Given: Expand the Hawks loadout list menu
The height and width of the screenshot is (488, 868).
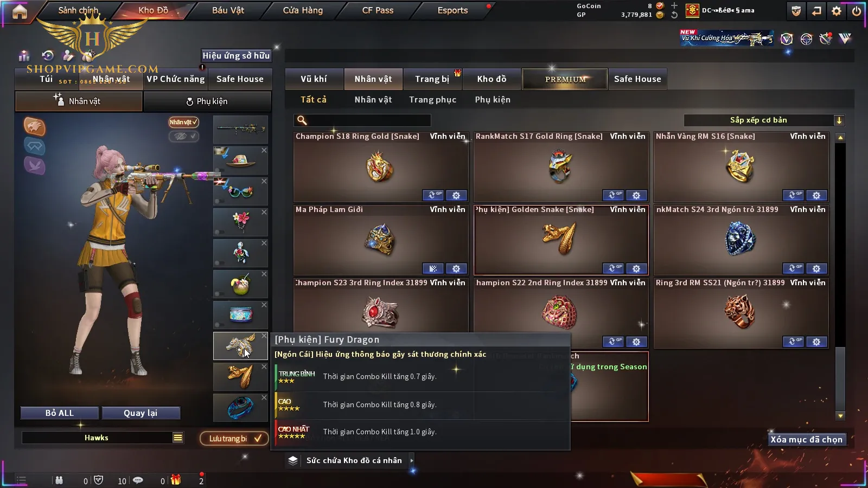Looking at the screenshot, I should [x=178, y=438].
